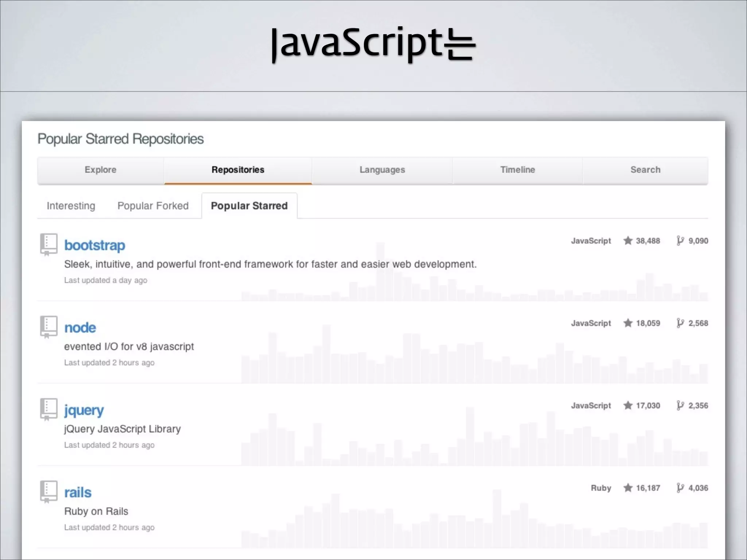Click the 18,059 stars count for node

pos(648,323)
